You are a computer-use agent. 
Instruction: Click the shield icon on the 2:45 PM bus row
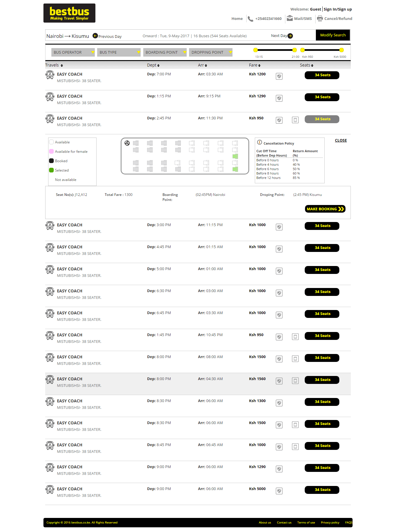click(279, 120)
